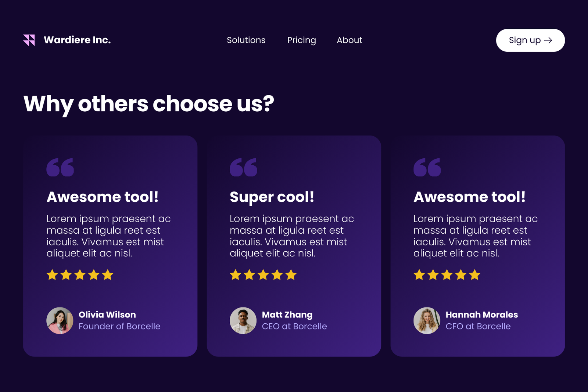Click the star rating in Olivia Wilson's card
The height and width of the screenshot is (392, 588).
[80, 275]
